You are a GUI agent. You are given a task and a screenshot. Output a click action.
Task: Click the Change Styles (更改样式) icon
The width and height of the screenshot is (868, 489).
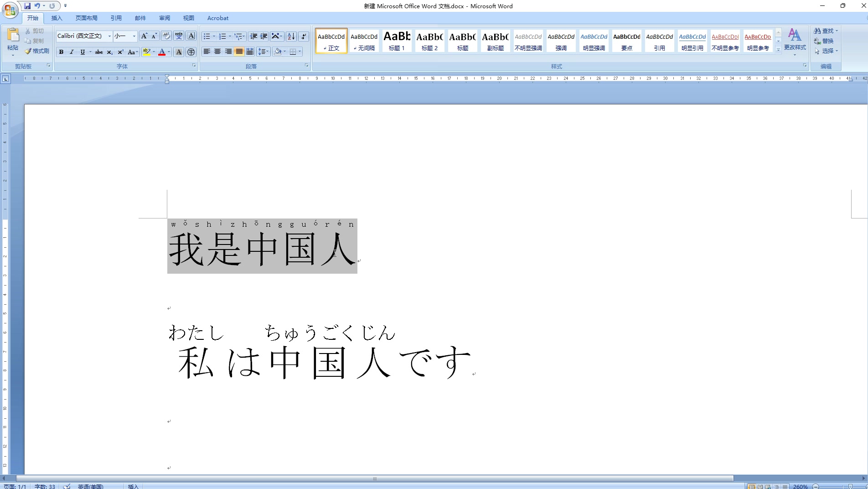(x=795, y=36)
